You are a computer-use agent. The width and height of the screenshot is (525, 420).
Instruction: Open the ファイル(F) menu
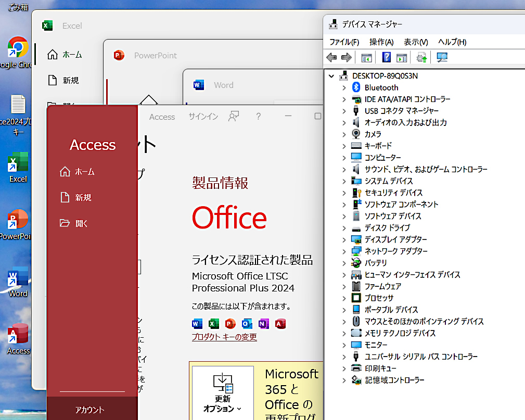344,42
